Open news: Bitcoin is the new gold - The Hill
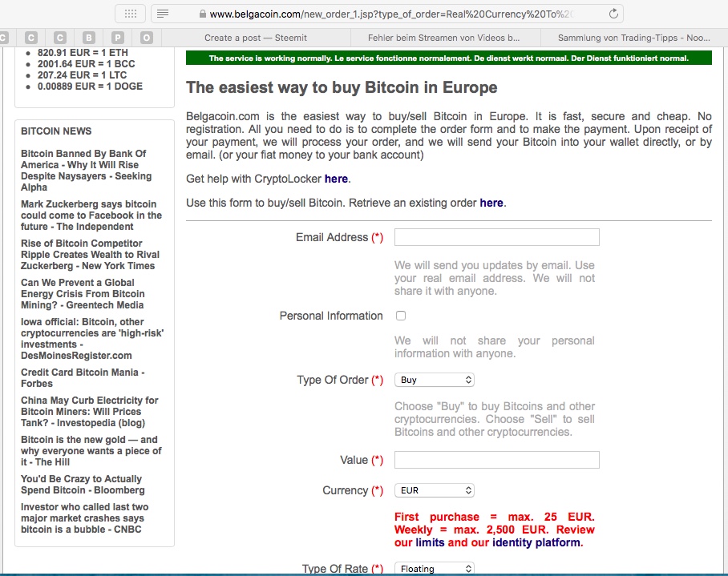The image size is (728, 576). (x=91, y=451)
